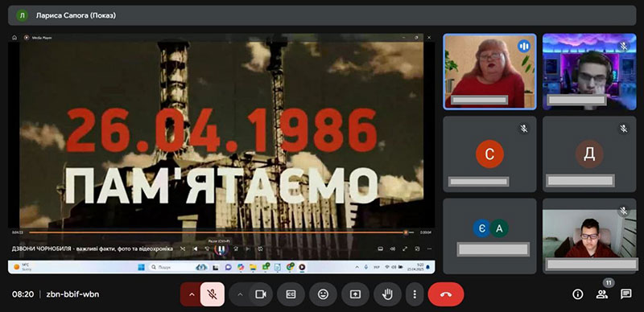Open meeting details info icon
This screenshot has height=312, width=644.
pos(578,294)
